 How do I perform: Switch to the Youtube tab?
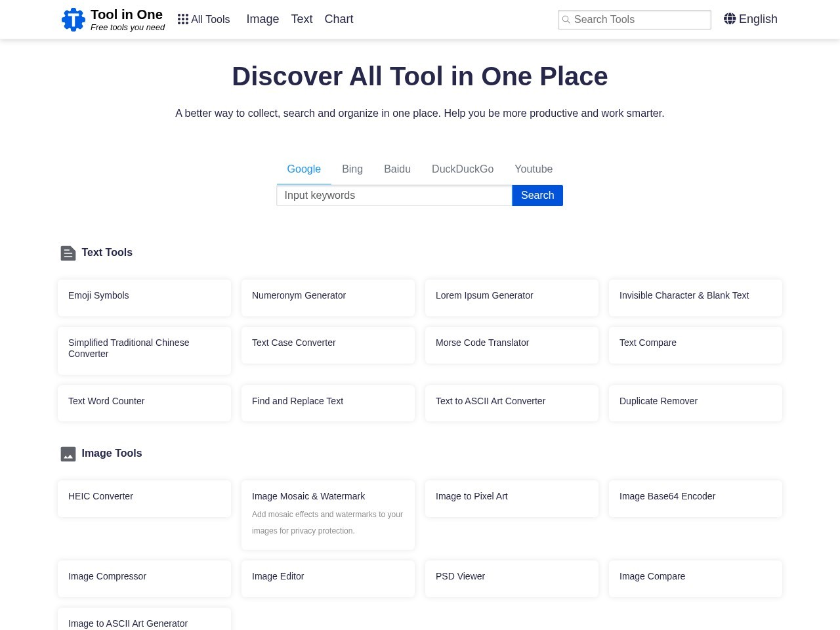(x=534, y=169)
